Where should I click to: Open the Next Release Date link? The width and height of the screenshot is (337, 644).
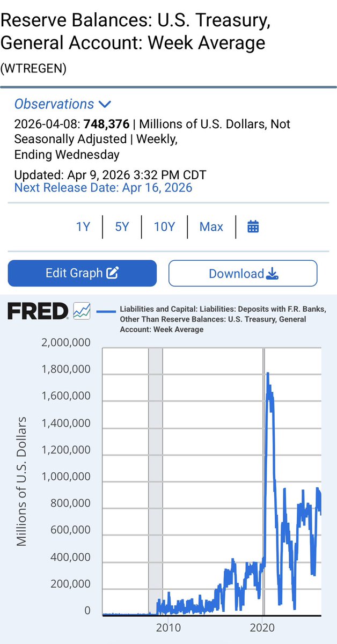click(x=103, y=188)
